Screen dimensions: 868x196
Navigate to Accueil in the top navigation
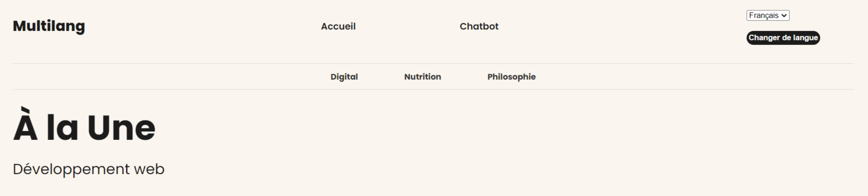[x=338, y=26]
